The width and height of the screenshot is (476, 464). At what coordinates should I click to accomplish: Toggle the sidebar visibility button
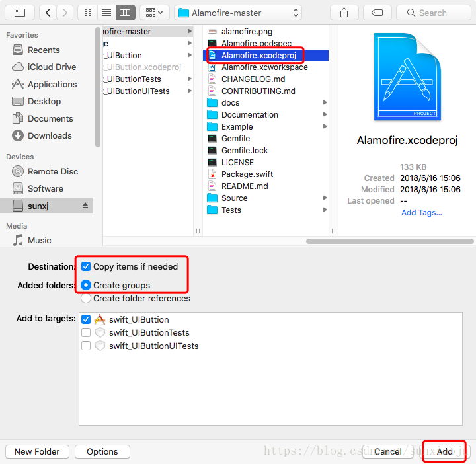[20, 13]
